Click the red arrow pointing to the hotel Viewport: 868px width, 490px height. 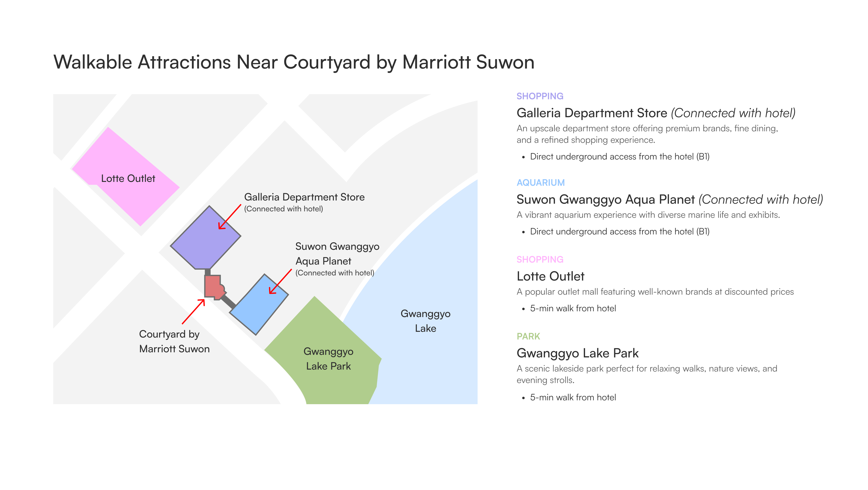[x=193, y=312]
